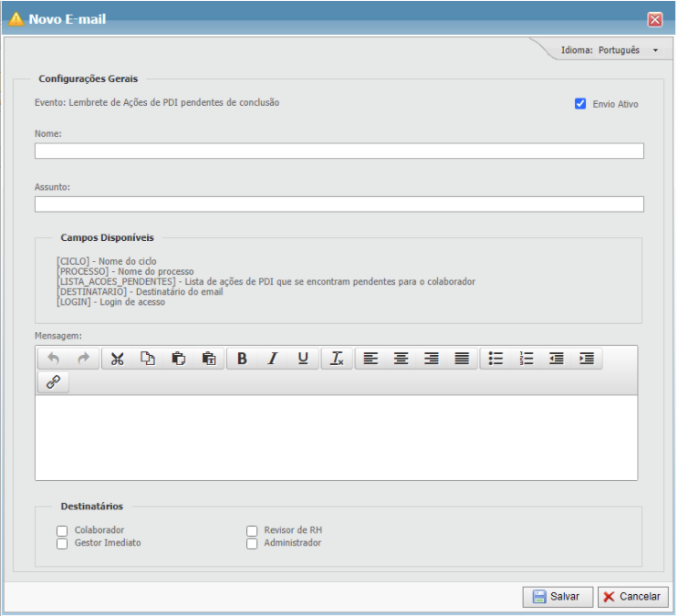Image resolution: width=678 pixels, height=616 pixels.
Task: Increase indent in the message editor
Action: pos(587,359)
